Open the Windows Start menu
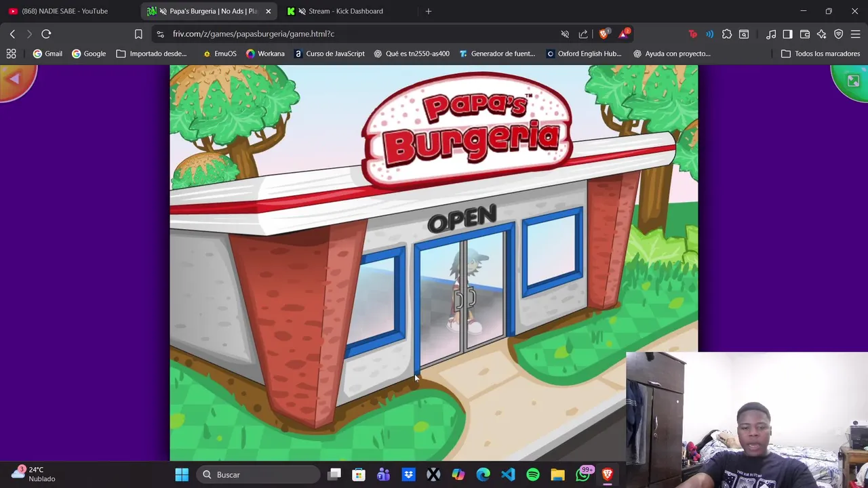868x488 pixels. (182, 474)
